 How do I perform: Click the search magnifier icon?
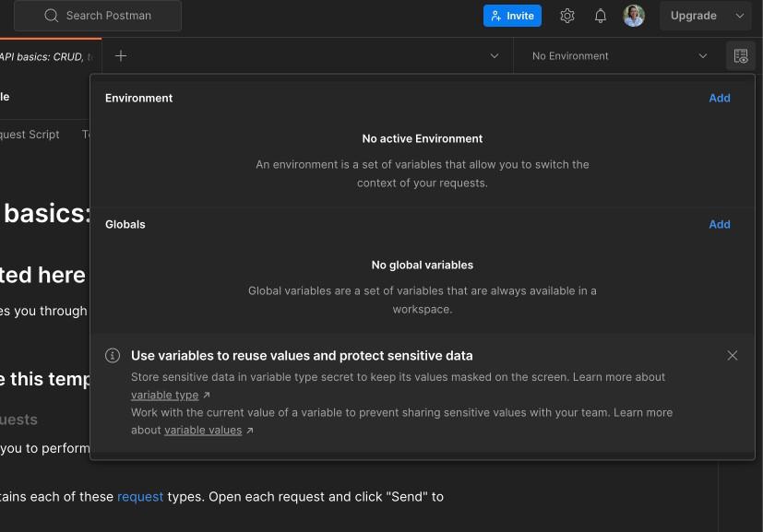coord(51,16)
